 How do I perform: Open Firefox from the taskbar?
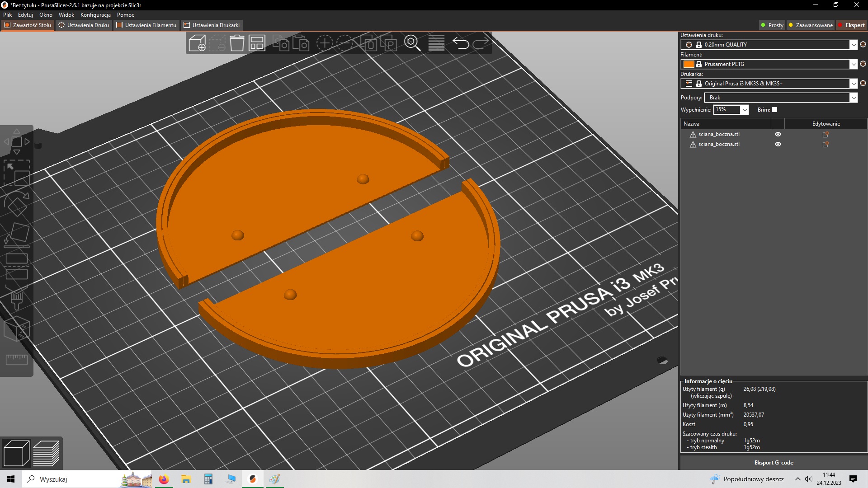click(164, 479)
